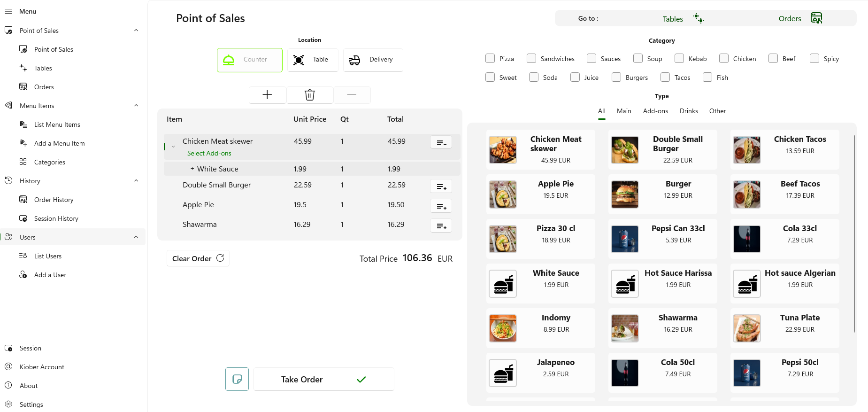Click the order note icon beside Take Order
The width and height of the screenshot is (868, 412).
click(x=237, y=379)
